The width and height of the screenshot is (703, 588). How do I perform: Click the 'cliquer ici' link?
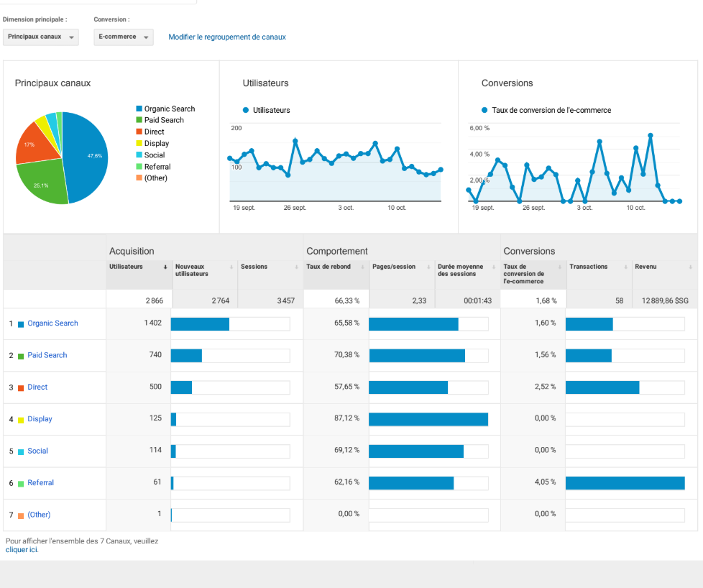pyautogui.click(x=22, y=550)
